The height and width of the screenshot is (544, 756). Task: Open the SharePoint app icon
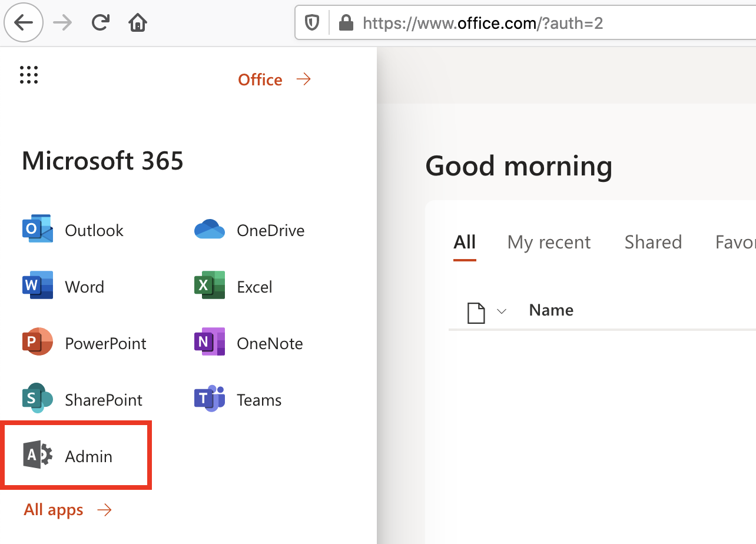[x=38, y=399]
